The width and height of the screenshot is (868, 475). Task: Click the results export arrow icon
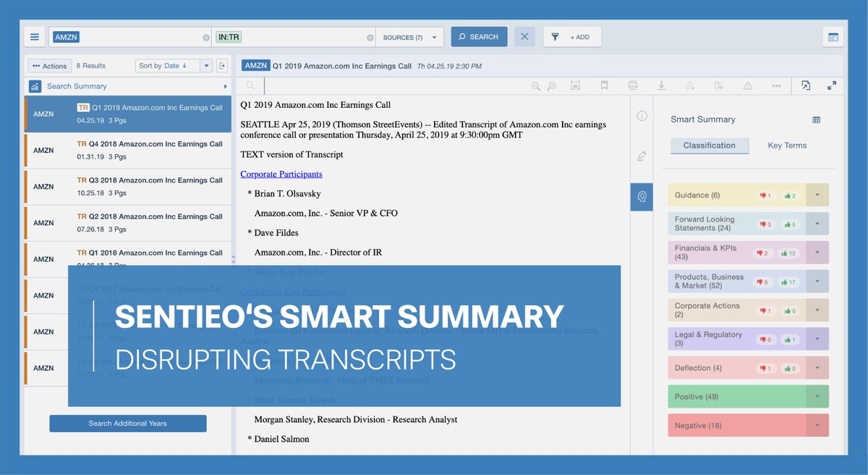tap(222, 66)
